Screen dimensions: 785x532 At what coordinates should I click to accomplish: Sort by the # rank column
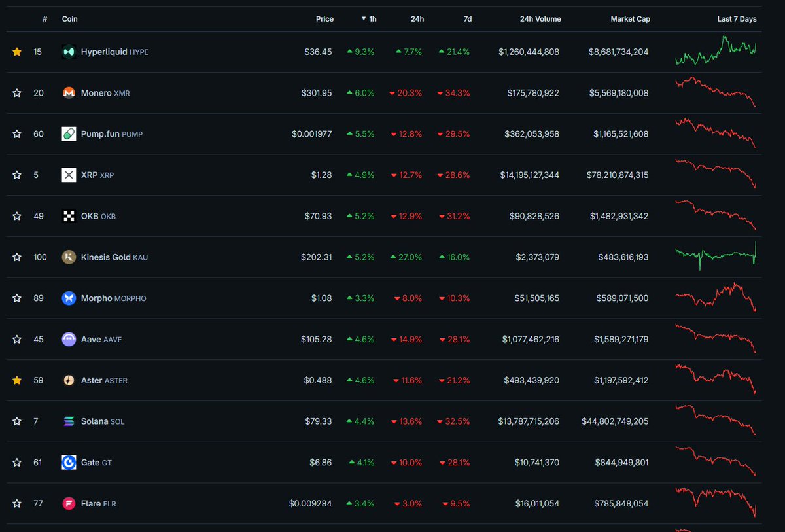(44, 19)
